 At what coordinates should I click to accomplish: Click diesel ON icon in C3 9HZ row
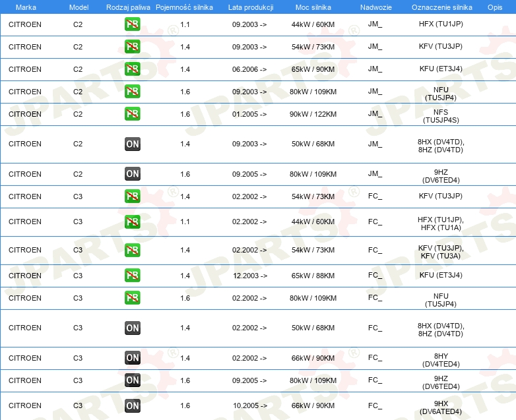[x=133, y=380]
